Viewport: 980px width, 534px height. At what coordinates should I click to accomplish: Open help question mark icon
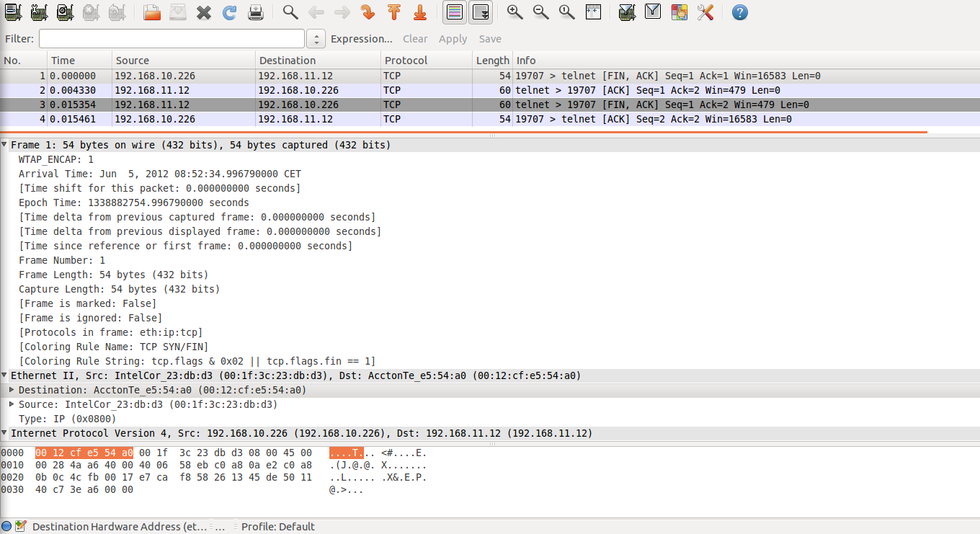tap(739, 12)
